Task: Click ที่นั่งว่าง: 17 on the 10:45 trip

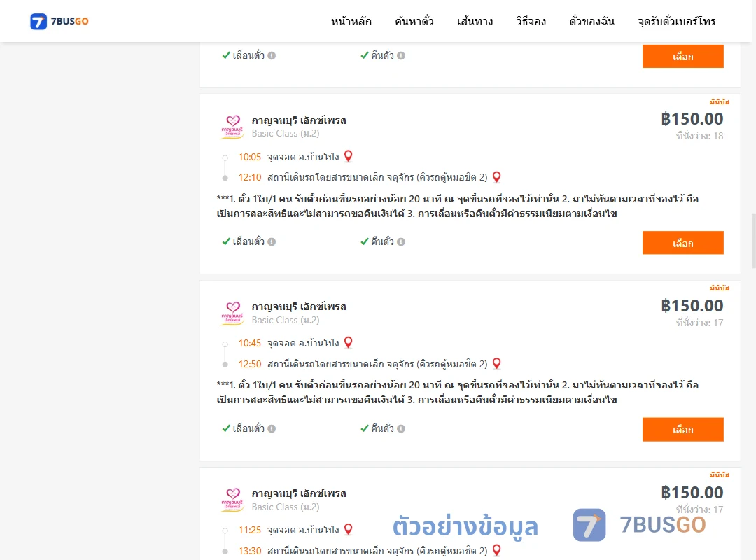Action: (x=699, y=323)
